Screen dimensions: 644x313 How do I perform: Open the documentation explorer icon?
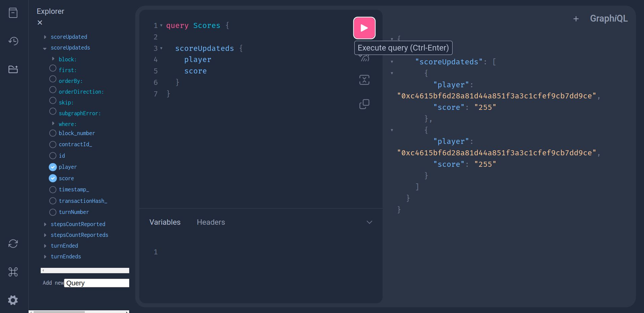click(13, 13)
